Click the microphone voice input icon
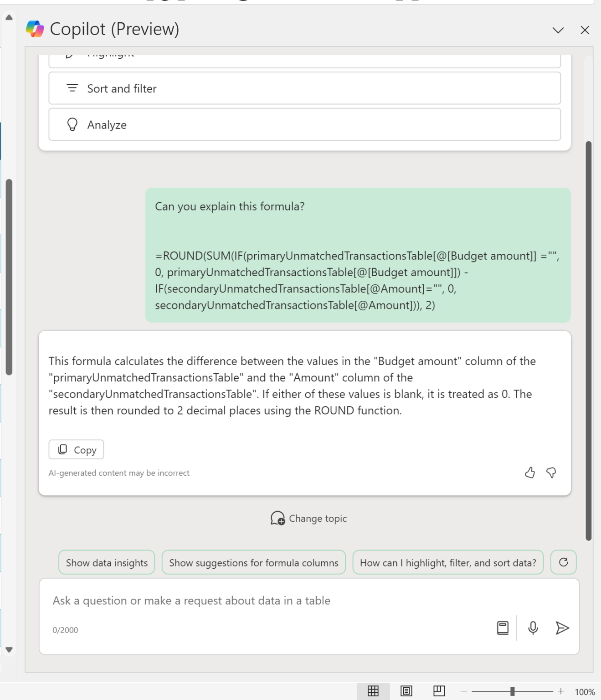This screenshot has height=700, width=601. [x=533, y=628]
